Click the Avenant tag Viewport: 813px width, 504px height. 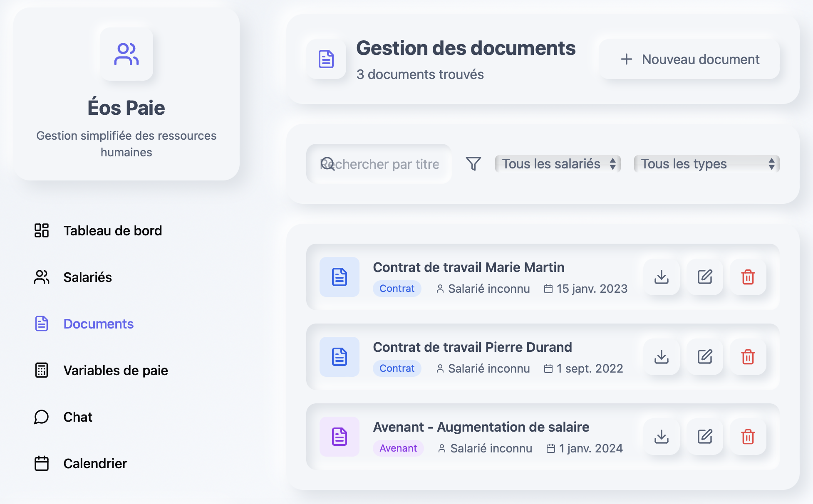click(398, 448)
